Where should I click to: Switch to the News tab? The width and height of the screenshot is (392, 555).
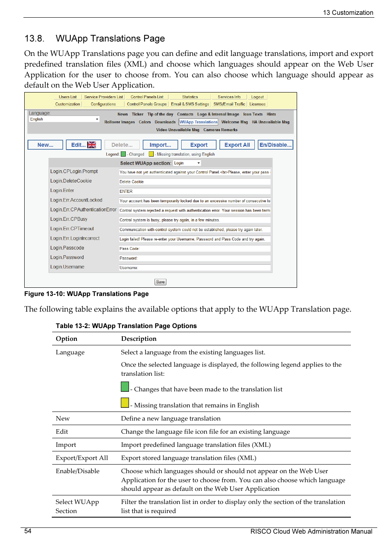(122, 114)
